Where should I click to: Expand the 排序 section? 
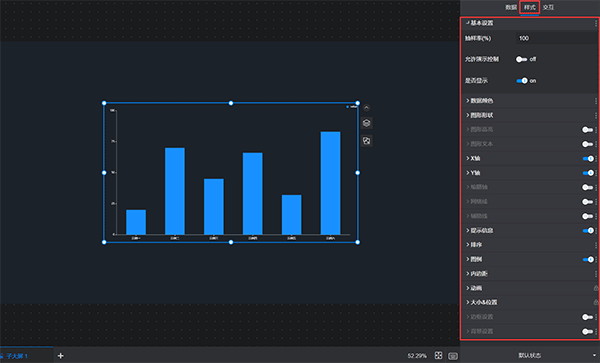474,245
